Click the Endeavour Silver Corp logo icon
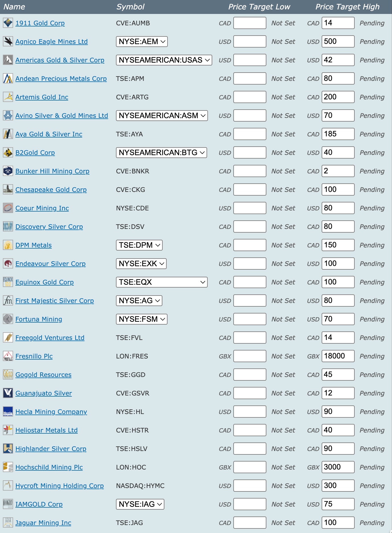392x533 pixels. [8, 264]
